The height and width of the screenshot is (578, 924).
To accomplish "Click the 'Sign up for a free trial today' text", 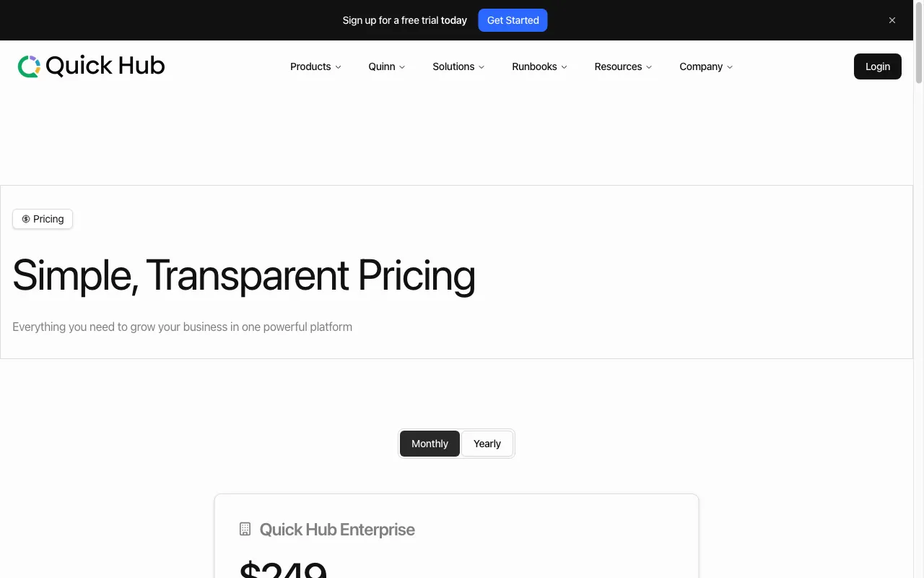I will [404, 20].
